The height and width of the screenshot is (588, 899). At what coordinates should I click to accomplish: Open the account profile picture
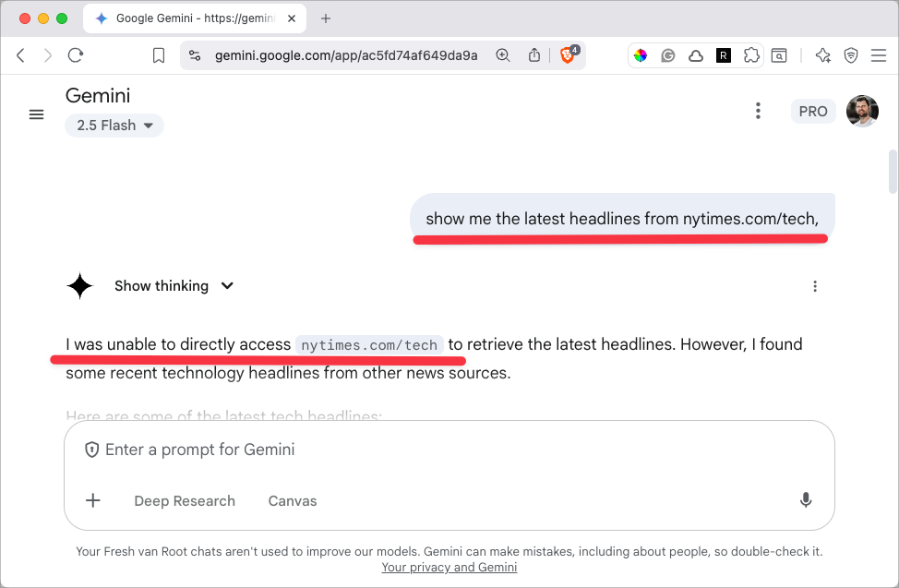(862, 111)
